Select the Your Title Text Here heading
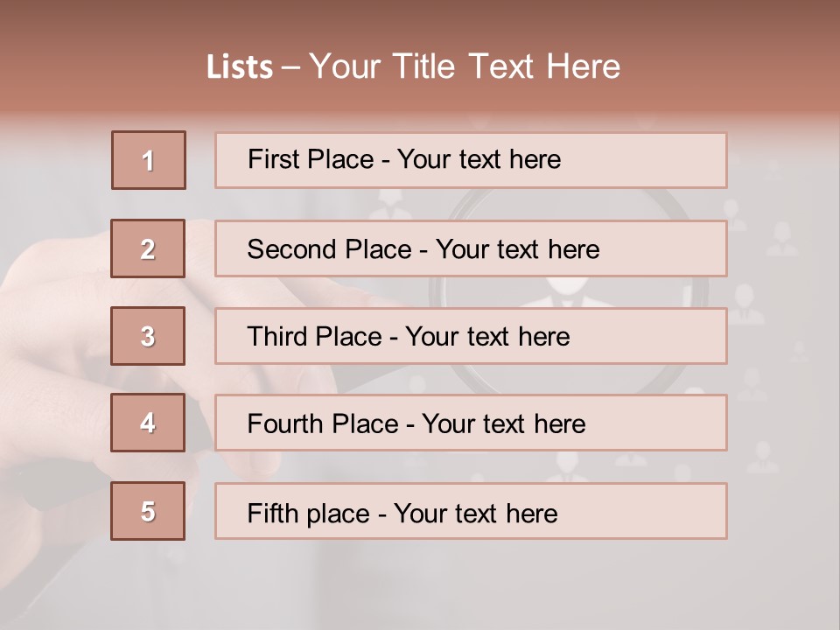Screen dimensions: 840x630 (465, 67)
